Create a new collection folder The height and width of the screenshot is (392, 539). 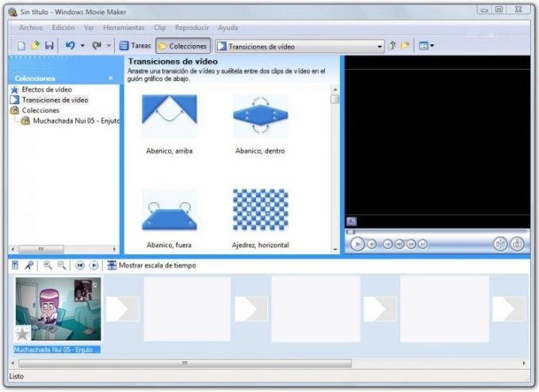tap(406, 46)
